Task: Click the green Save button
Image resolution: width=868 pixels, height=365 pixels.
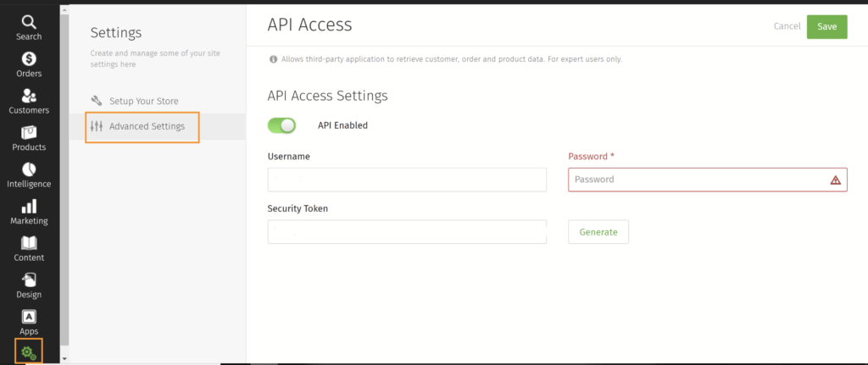Action: point(826,26)
